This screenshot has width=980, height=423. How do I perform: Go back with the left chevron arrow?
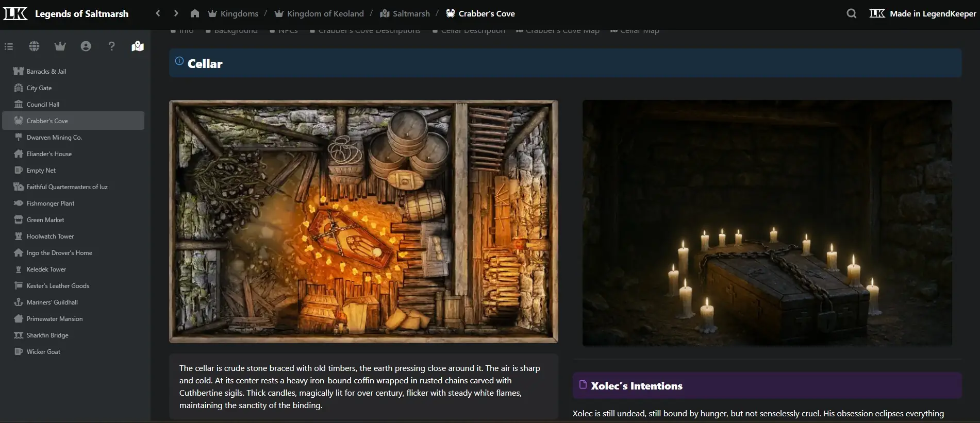[x=158, y=13]
